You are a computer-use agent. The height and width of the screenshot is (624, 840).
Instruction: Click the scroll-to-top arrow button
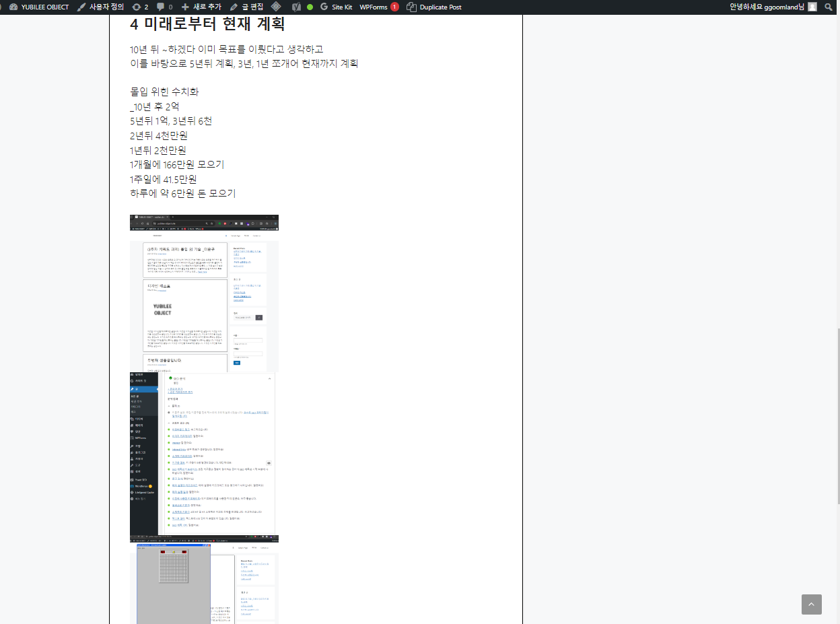[x=812, y=604]
